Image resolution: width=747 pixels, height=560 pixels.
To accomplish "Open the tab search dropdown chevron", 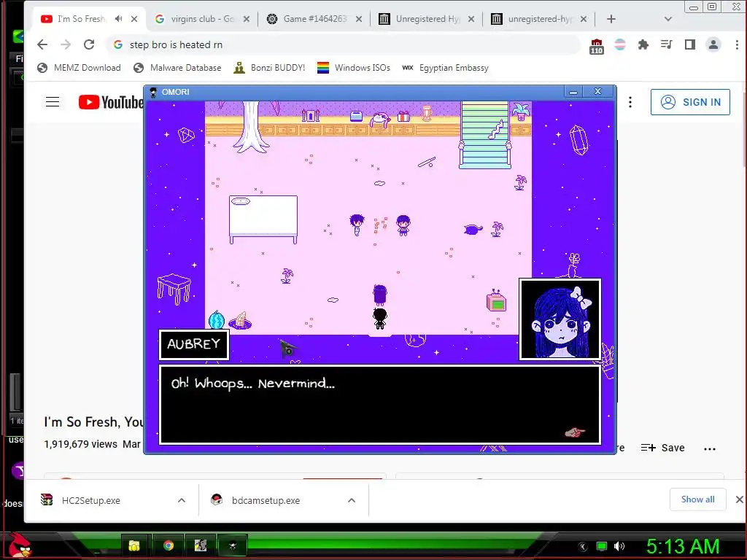I will (x=668, y=19).
